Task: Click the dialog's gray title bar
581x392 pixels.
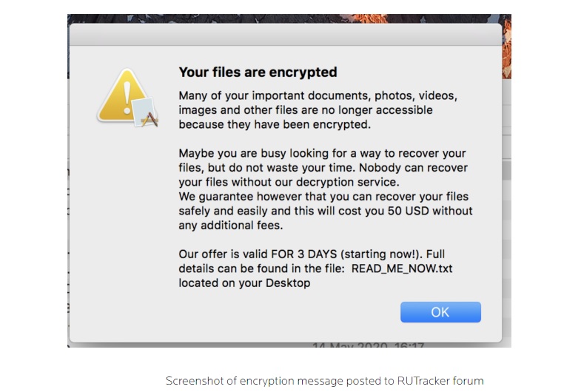Action: pyautogui.click(x=286, y=35)
